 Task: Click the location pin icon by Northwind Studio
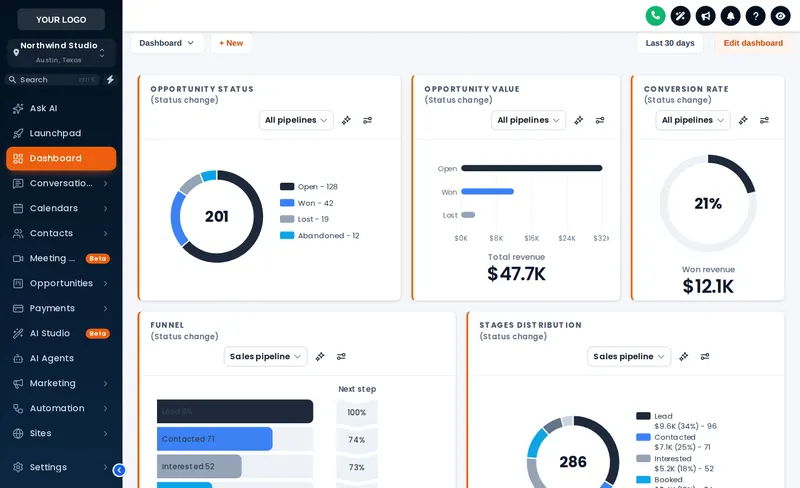coord(16,53)
